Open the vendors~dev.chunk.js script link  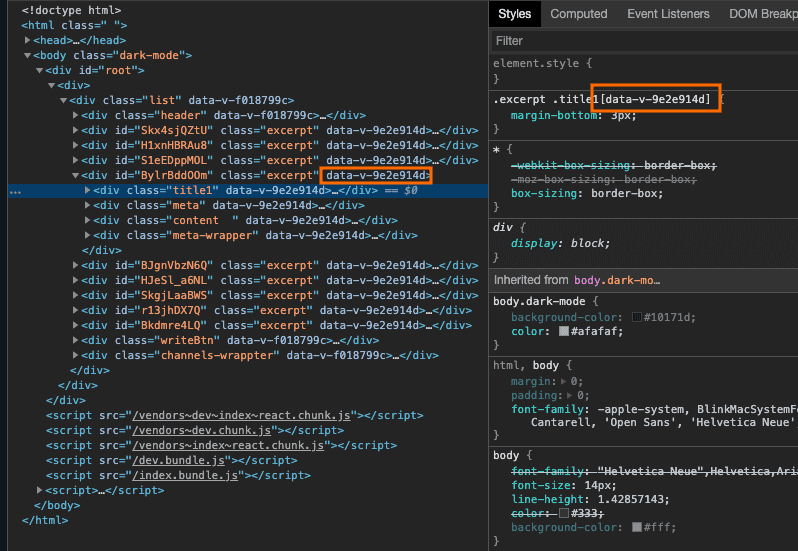click(x=202, y=430)
